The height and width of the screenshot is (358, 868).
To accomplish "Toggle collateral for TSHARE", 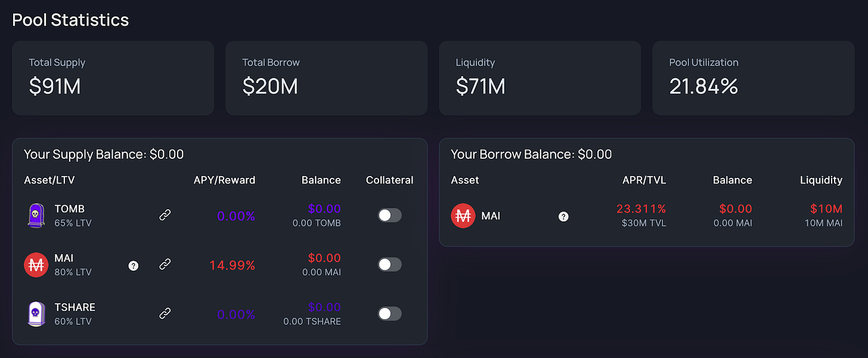I will 389,313.
